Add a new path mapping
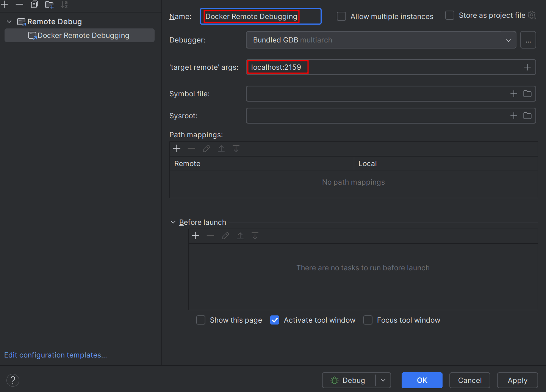The image size is (546, 392). click(177, 149)
